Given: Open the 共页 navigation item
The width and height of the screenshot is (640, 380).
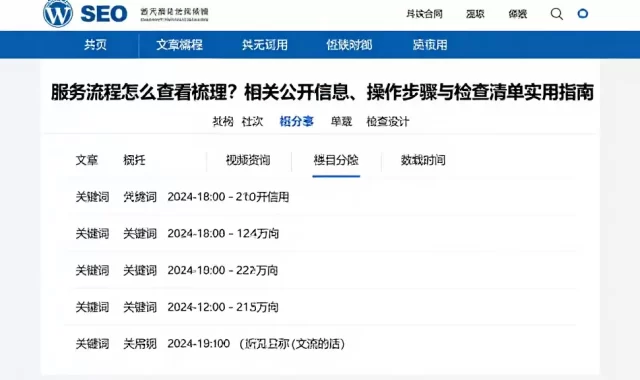Looking at the screenshot, I should coord(96,44).
